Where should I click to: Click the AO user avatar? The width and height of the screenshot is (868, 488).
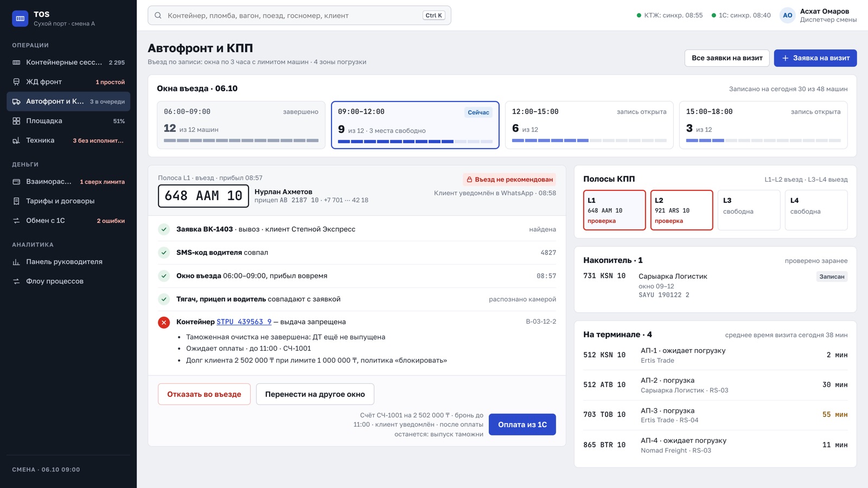click(x=788, y=16)
